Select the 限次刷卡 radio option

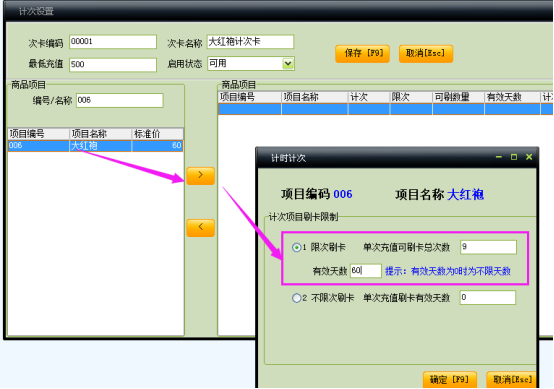point(296,248)
